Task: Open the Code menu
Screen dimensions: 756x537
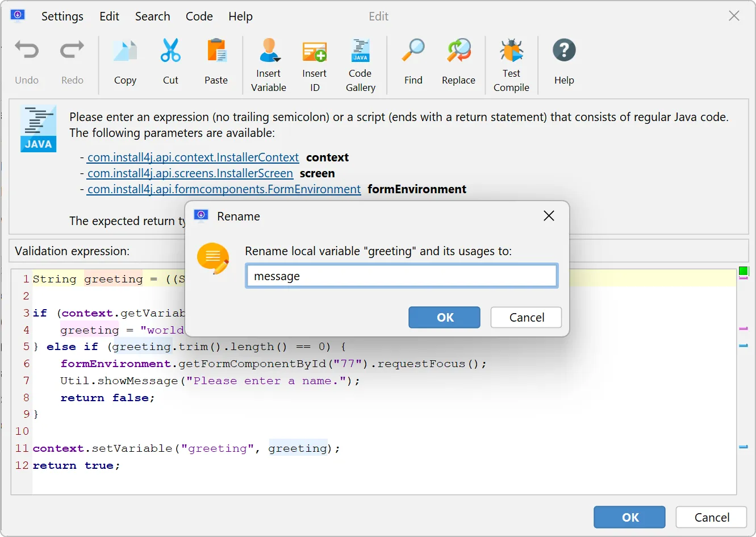Action: pyautogui.click(x=199, y=16)
